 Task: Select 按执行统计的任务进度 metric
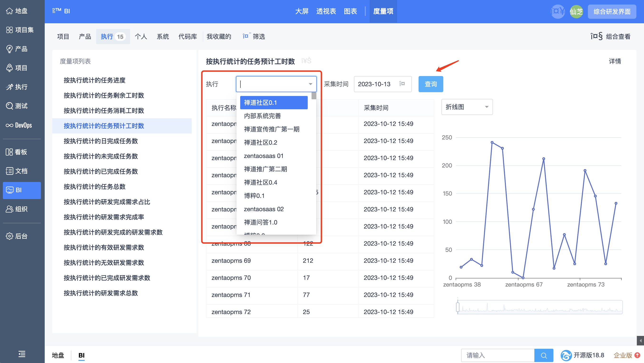(122, 80)
